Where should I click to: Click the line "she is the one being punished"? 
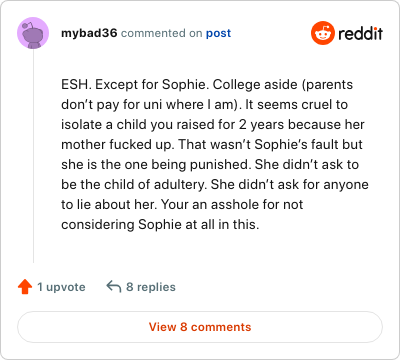(210, 164)
